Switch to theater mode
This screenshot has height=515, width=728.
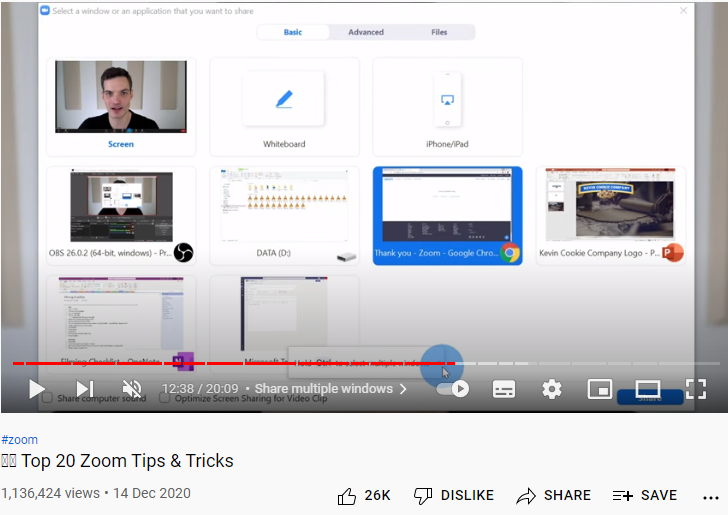648,389
